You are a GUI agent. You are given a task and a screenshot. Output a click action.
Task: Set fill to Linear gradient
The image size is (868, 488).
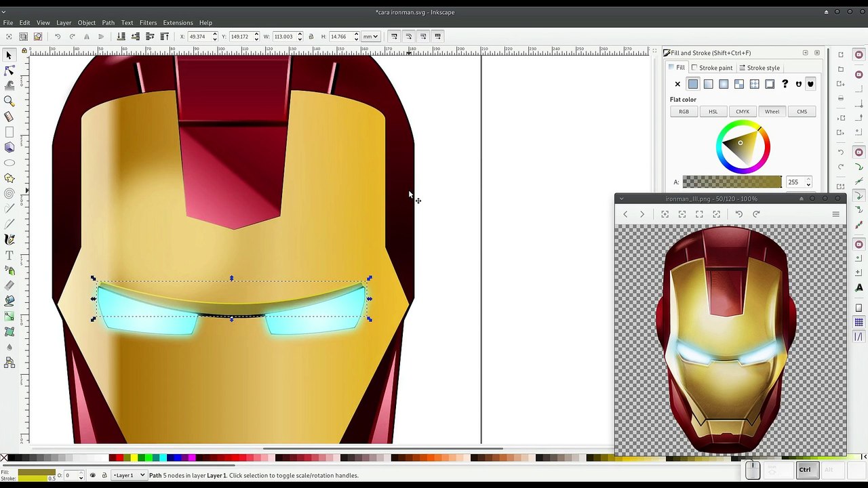(x=709, y=84)
